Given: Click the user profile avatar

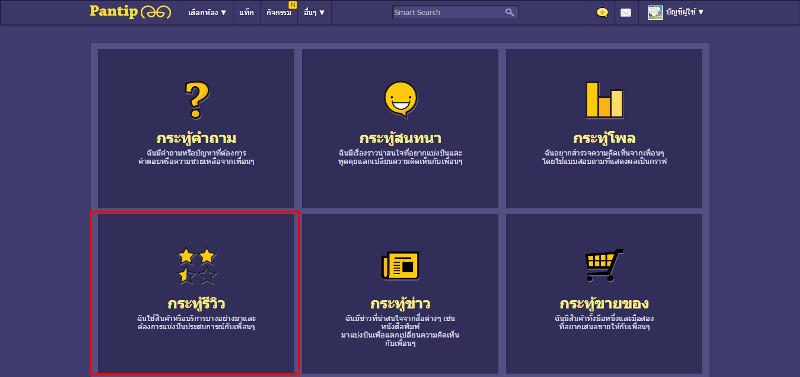Looking at the screenshot, I should pyautogui.click(x=655, y=12).
